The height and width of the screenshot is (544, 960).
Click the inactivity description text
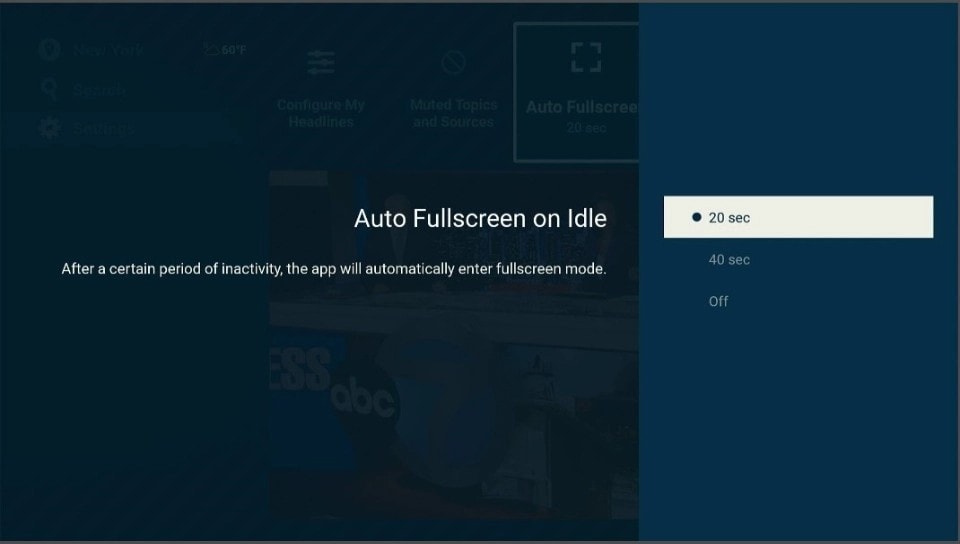(334, 269)
